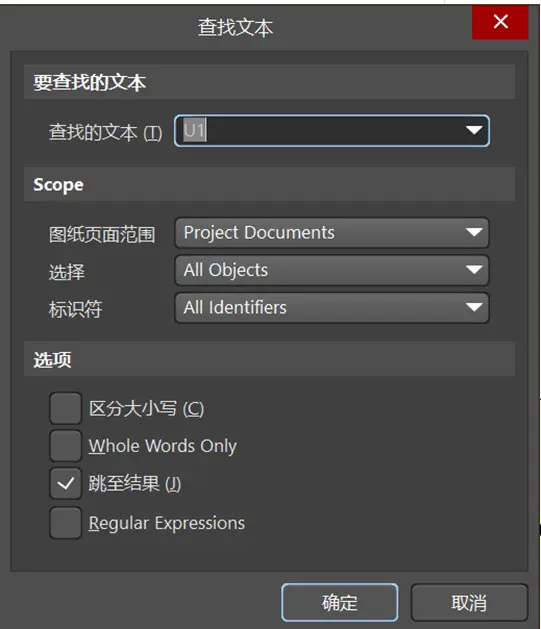Click the 标识符 label
Screen dimensions: 541x629
click(x=75, y=309)
